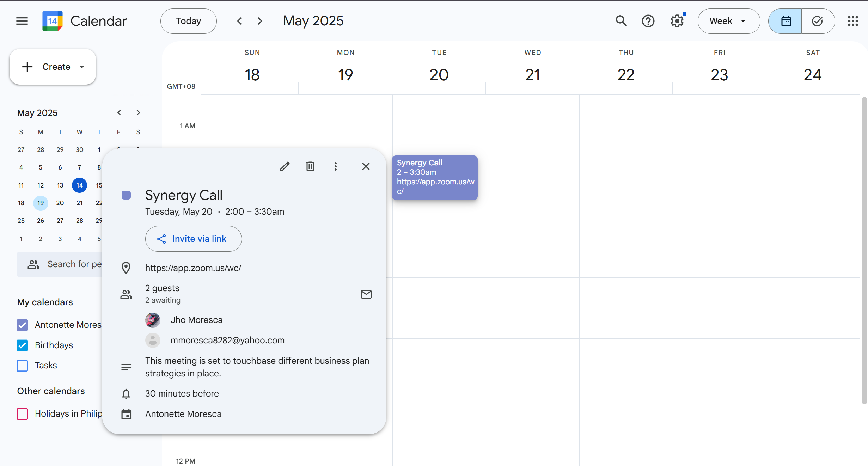Open event options three-dot menu
Screen dimensions: 868x466
tap(335, 166)
